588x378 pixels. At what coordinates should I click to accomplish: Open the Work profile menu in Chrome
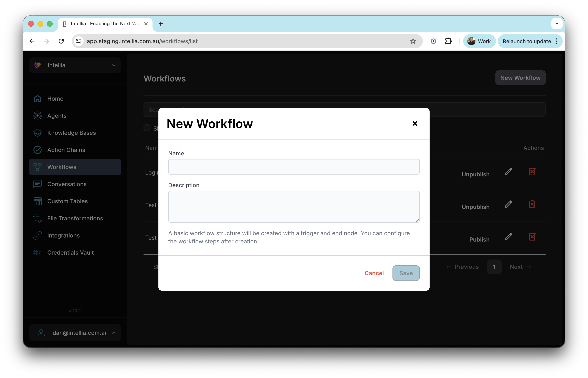pyautogui.click(x=479, y=41)
